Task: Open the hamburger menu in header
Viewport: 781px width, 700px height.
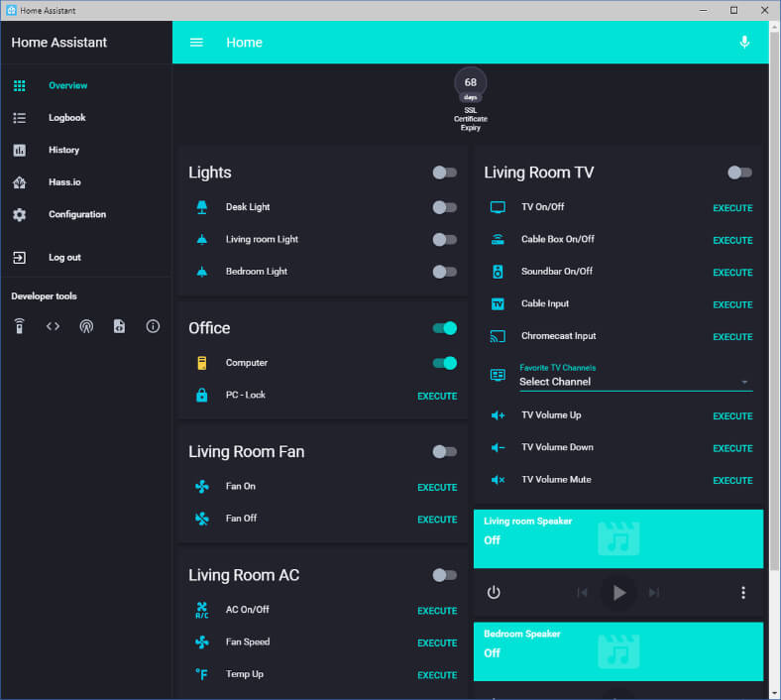Action: (196, 43)
